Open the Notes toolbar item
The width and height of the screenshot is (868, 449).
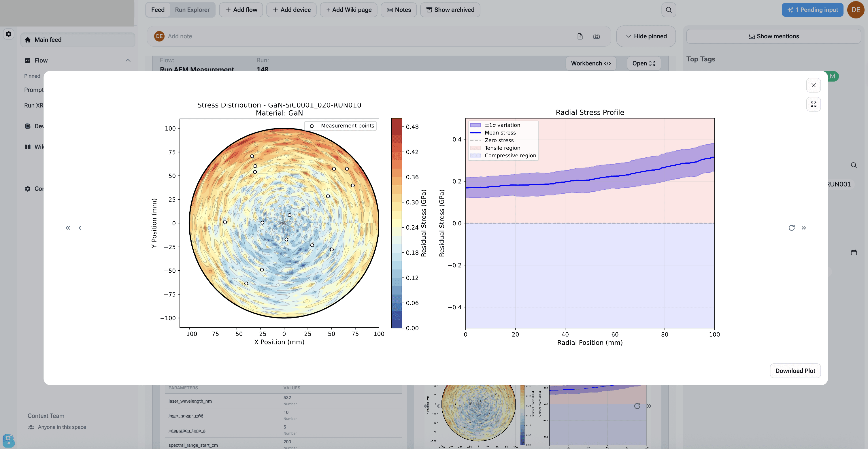coord(399,10)
